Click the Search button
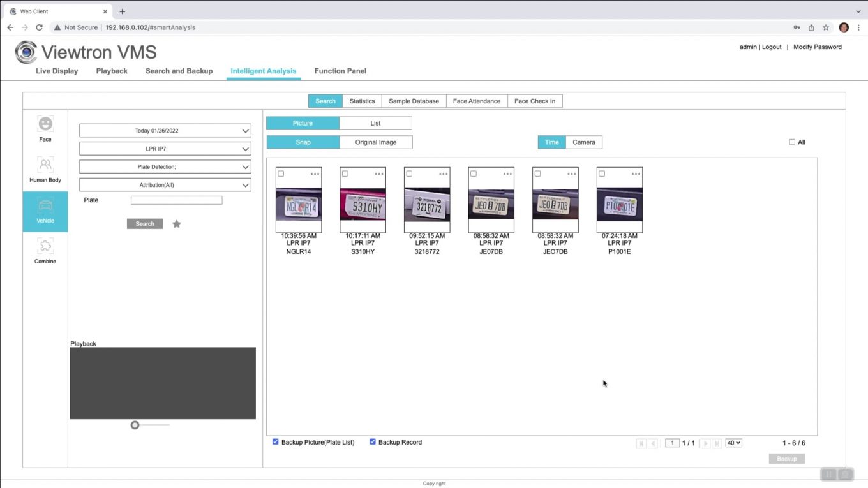This screenshot has height=488, width=868. point(144,223)
